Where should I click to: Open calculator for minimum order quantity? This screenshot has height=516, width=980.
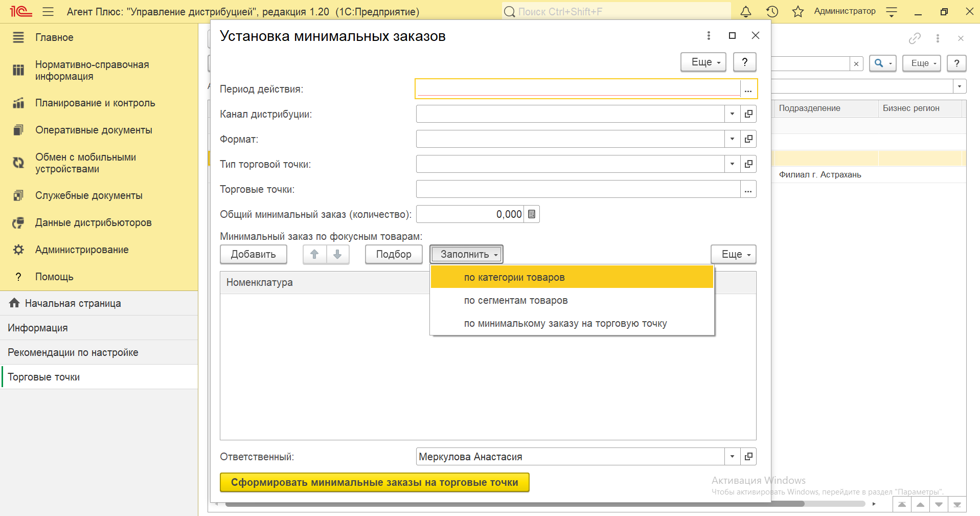point(532,214)
